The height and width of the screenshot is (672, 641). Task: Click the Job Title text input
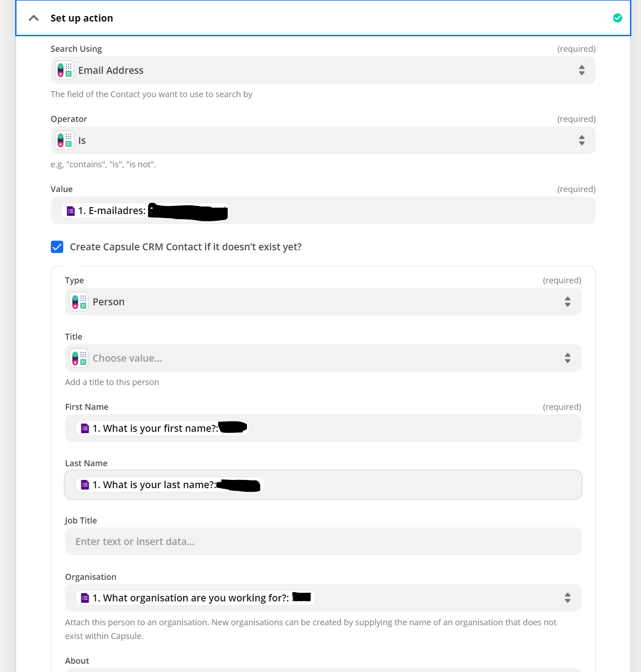tap(323, 542)
